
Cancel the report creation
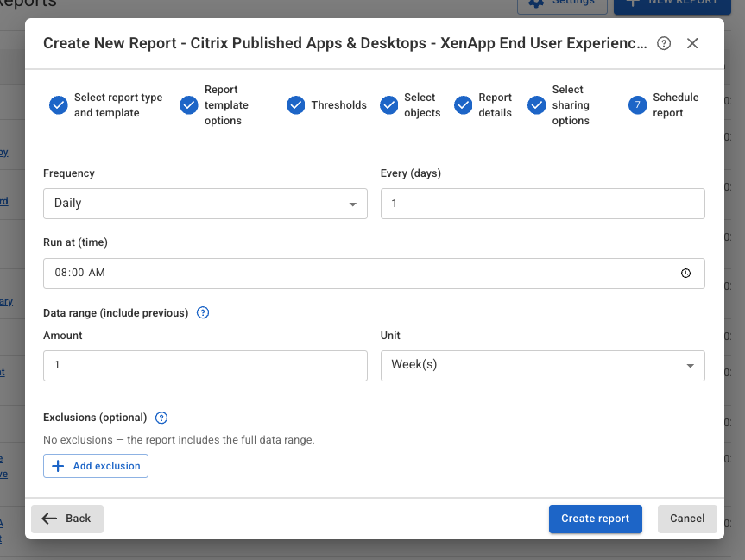pos(687,519)
